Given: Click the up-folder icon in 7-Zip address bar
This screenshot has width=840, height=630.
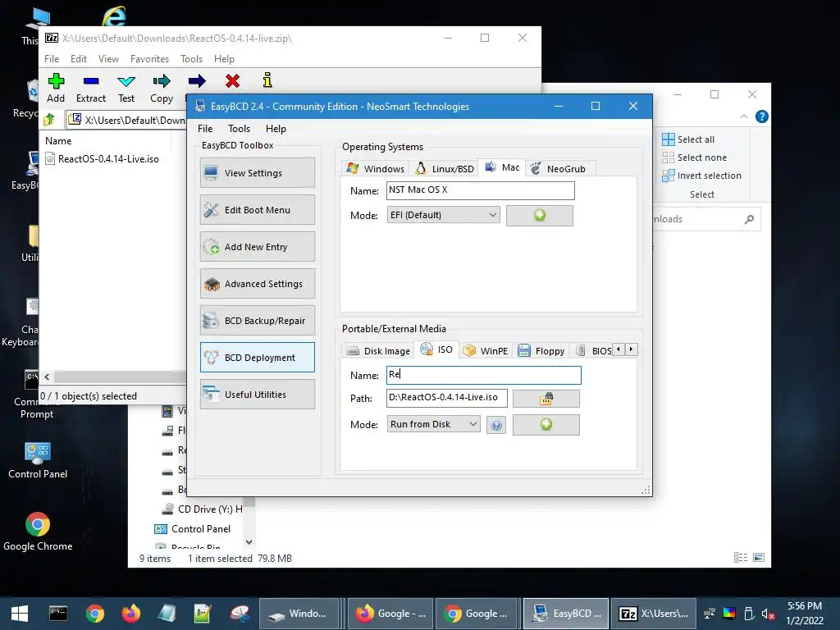Looking at the screenshot, I should pos(49,120).
